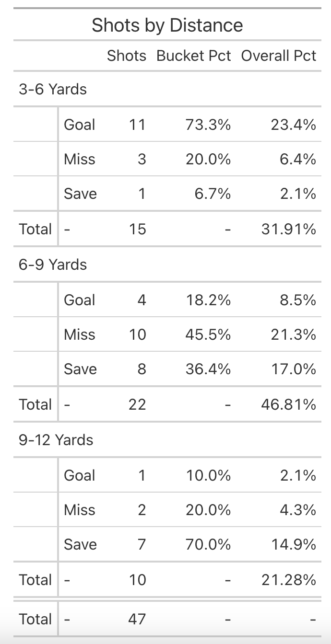331x644 pixels.
Task: Click the Save label under 9-12 Yards
Action: pos(80,544)
